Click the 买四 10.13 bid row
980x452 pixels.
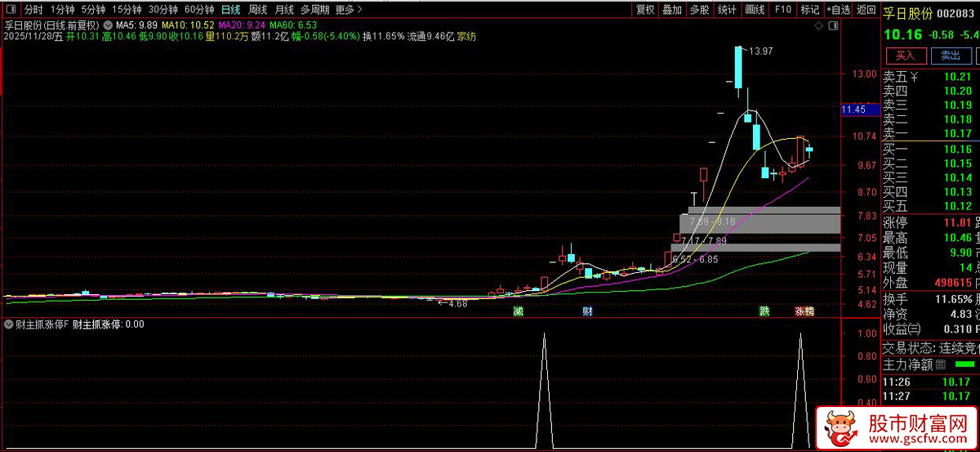pos(930,191)
